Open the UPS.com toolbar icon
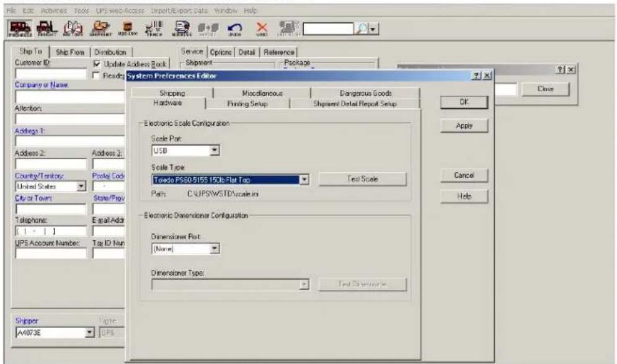This screenshot has width=617, height=364. coord(128,29)
